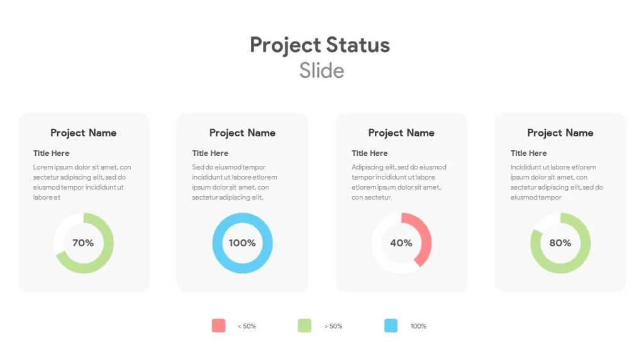This screenshot has width=644, height=362.
Task: Click the 'Project Name' heading above the 40% chart
Action: (401, 133)
